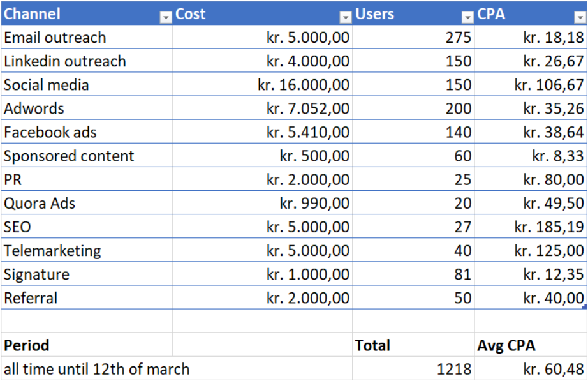The image size is (588, 381).
Task: Select the CPA header cell
Action: pyautogui.click(x=531, y=13)
